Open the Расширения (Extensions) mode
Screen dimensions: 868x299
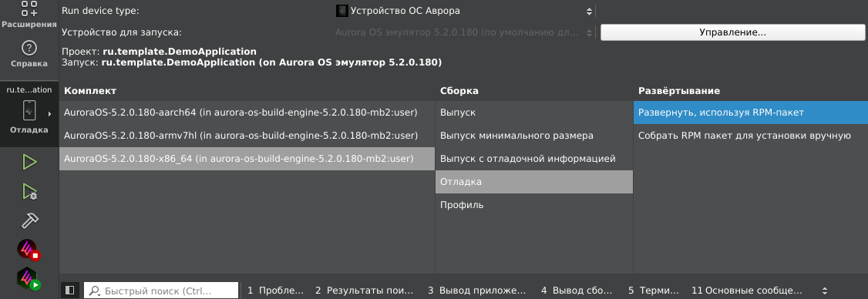click(29, 15)
